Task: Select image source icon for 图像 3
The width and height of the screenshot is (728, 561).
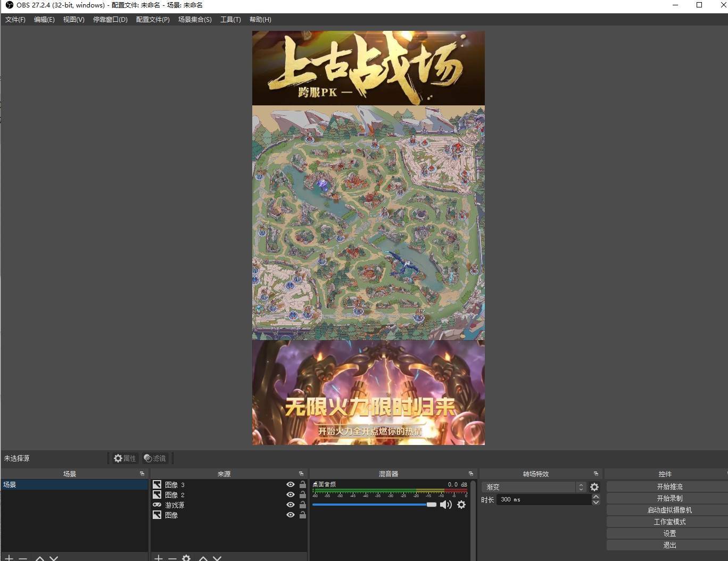Action: pyautogui.click(x=157, y=485)
